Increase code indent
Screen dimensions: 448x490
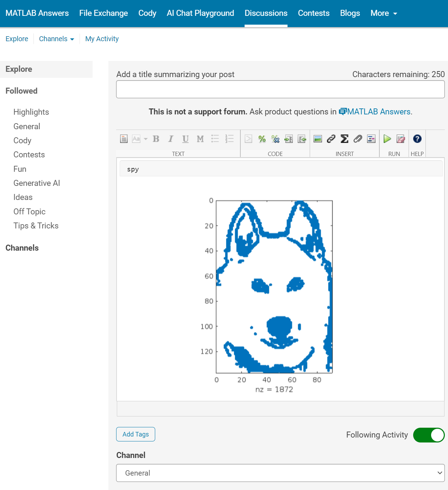point(289,139)
